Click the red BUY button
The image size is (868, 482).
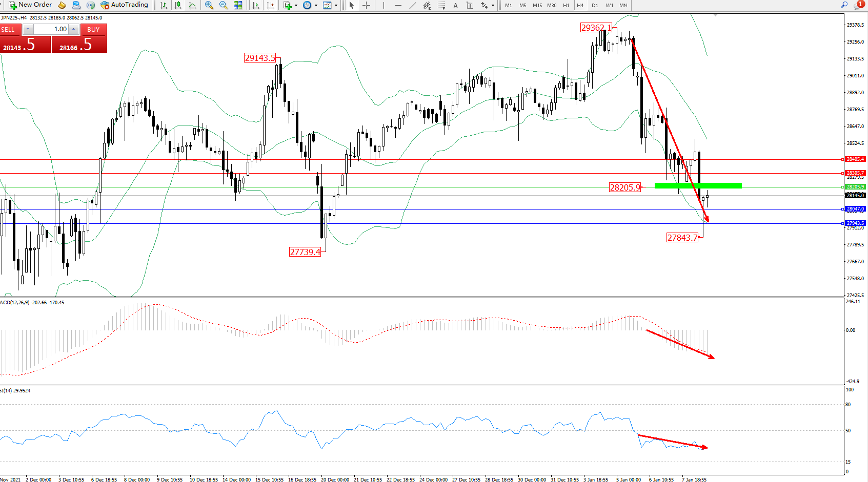(x=93, y=30)
